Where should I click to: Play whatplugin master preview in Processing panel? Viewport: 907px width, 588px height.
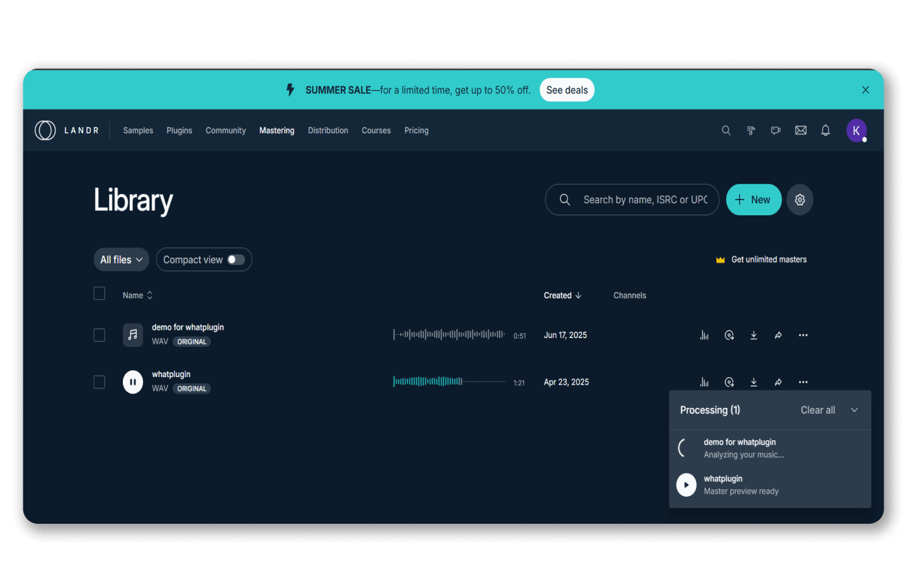tap(687, 485)
